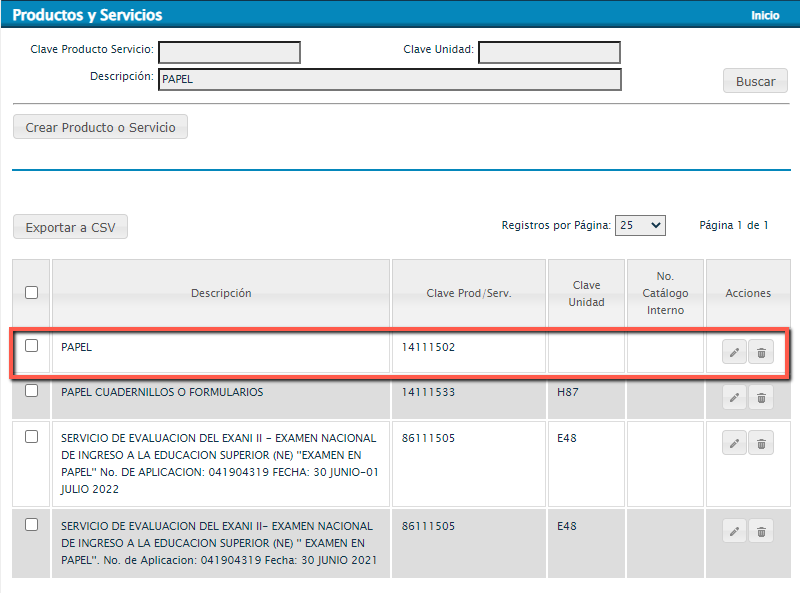This screenshot has width=800, height=593.
Task: Go to Inicio link in header
Action: click(765, 16)
